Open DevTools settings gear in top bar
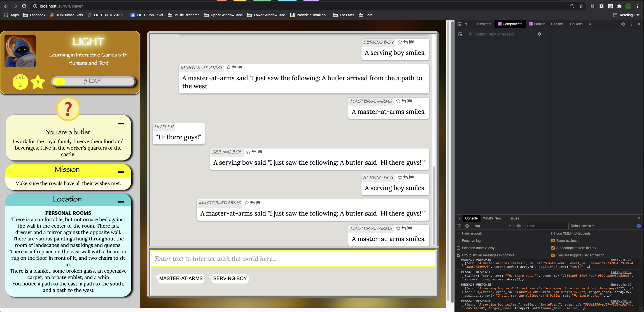The height and width of the screenshot is (312, 644). [623, 24]
